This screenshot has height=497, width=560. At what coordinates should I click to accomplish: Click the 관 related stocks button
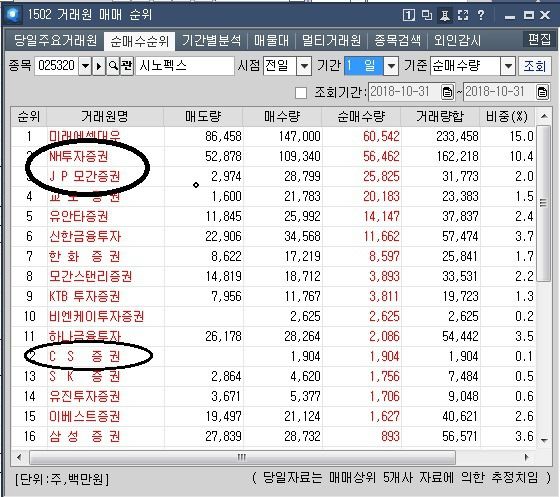[126, 66]
